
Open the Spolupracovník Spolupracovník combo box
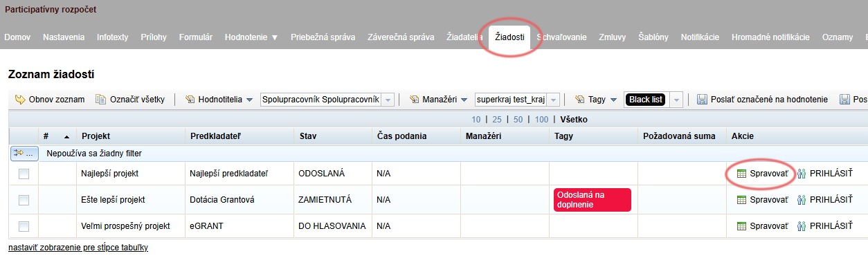coord(327,100)
